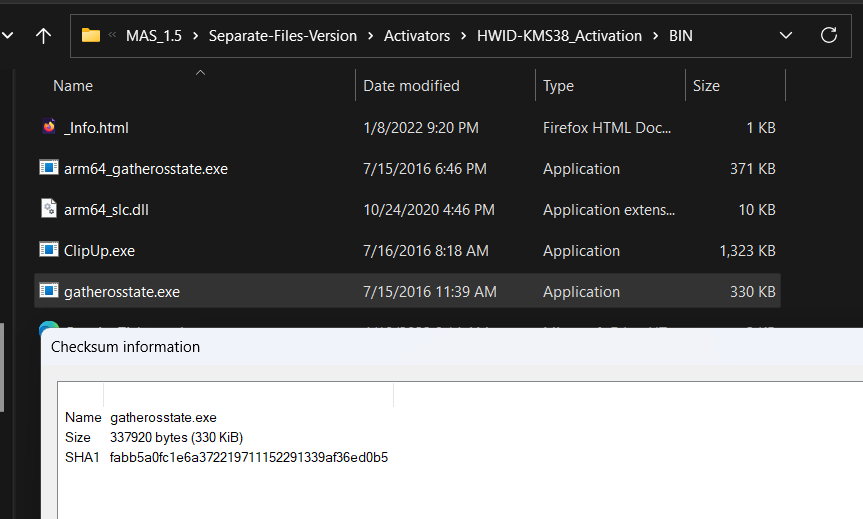This screenshot has height=519, width=863.
Task: Refresh the current folder view
Action: pyautogui.click(x=828, y=35)
